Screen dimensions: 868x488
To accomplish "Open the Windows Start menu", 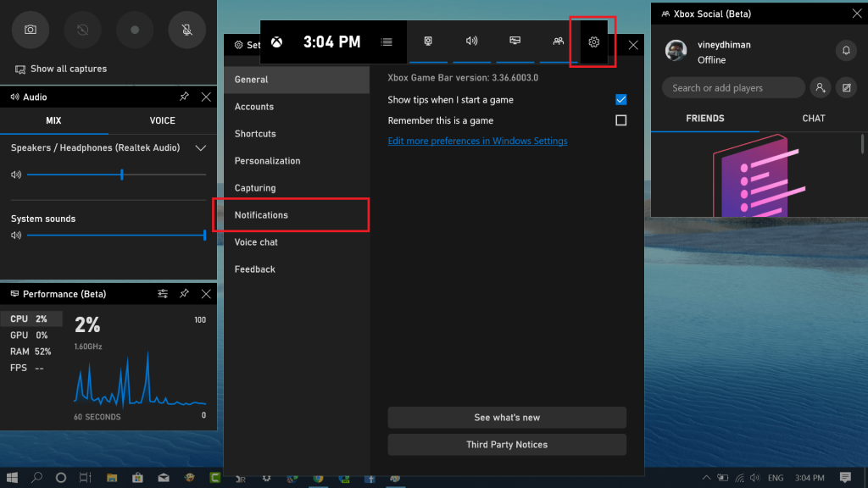I will click(12, 478).
